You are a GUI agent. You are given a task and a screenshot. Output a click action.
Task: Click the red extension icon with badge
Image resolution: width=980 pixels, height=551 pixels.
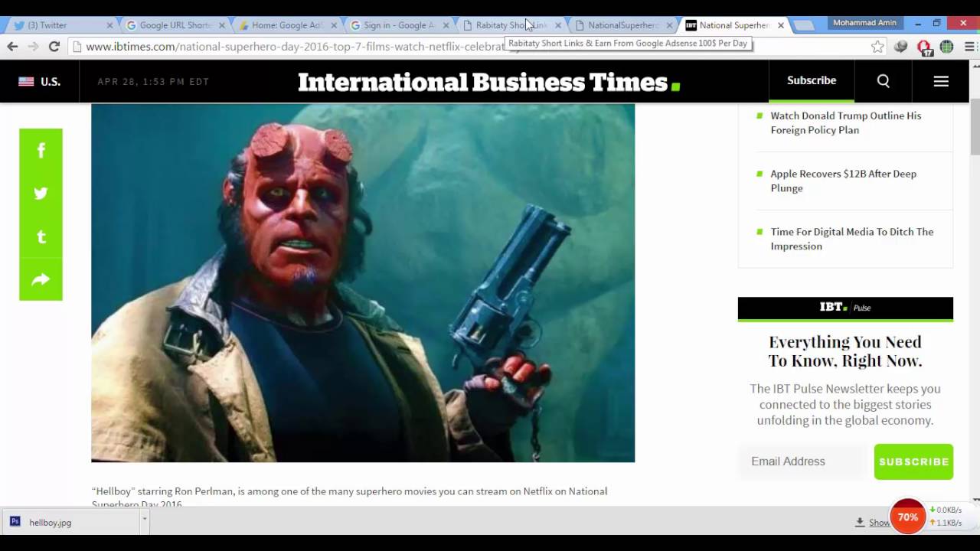click(x=924, y=47)
